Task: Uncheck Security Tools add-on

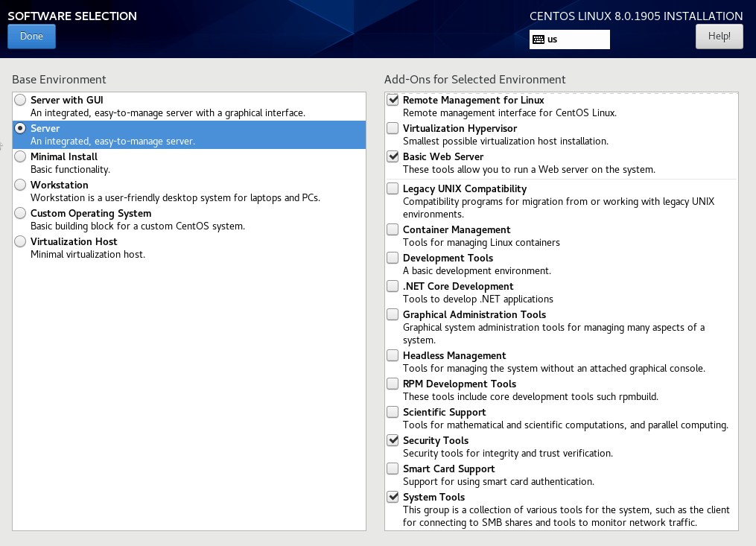Action: tap(393, 440)
